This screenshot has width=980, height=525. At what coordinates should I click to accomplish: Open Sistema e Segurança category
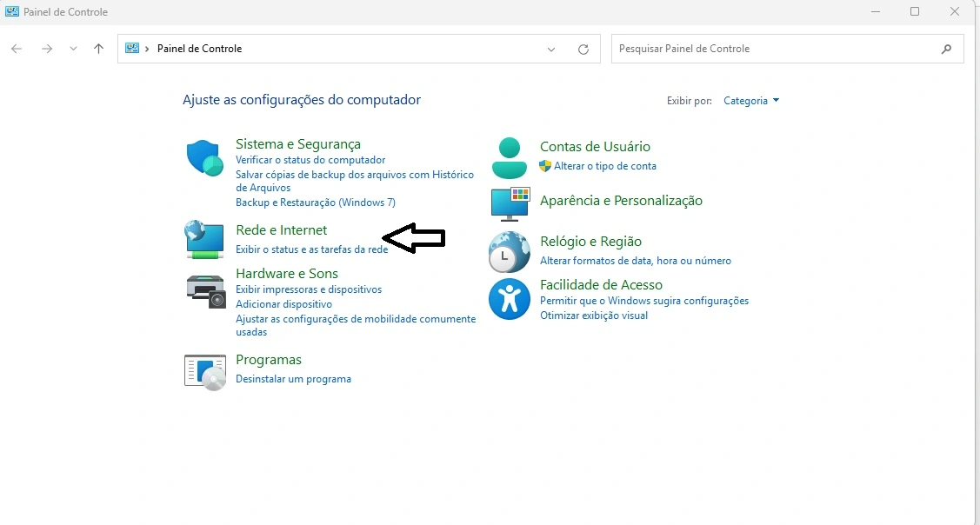(x=298, y=143)
